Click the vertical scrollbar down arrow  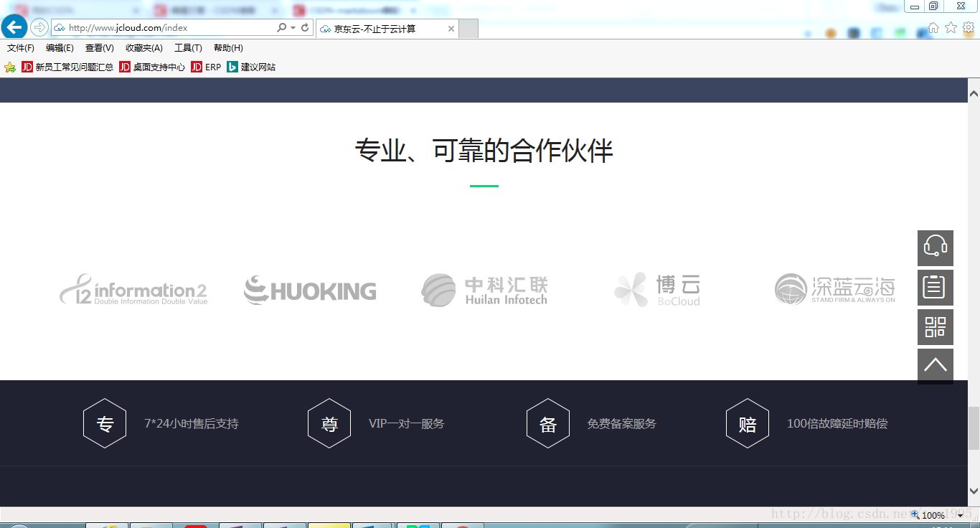(x=974, y=491)
